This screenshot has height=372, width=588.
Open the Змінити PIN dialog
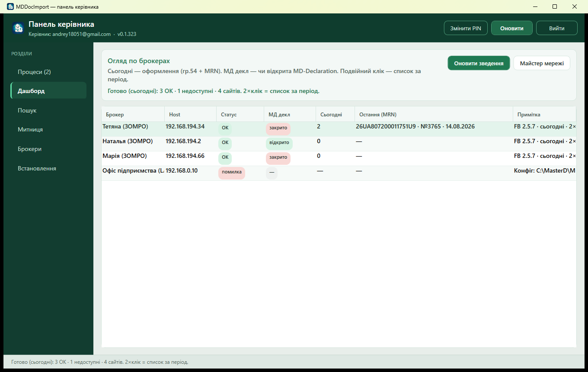click(466, 28)
